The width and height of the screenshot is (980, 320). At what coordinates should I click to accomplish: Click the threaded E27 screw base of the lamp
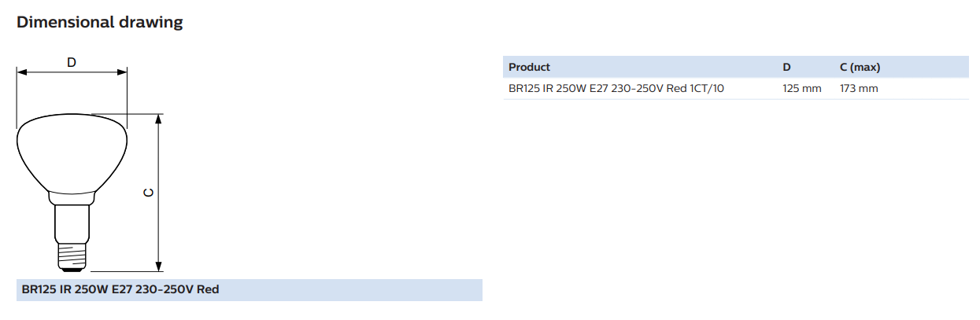coord(71,254)
